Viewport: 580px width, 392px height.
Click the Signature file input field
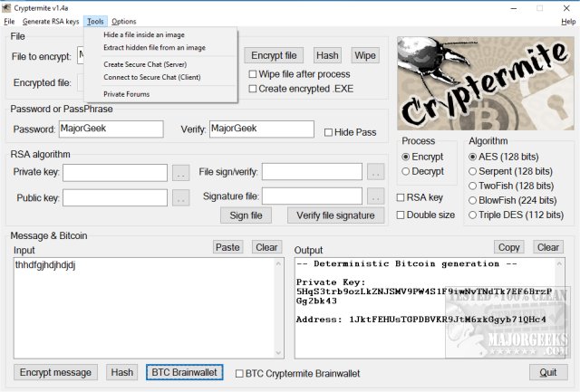coord(312,196)
